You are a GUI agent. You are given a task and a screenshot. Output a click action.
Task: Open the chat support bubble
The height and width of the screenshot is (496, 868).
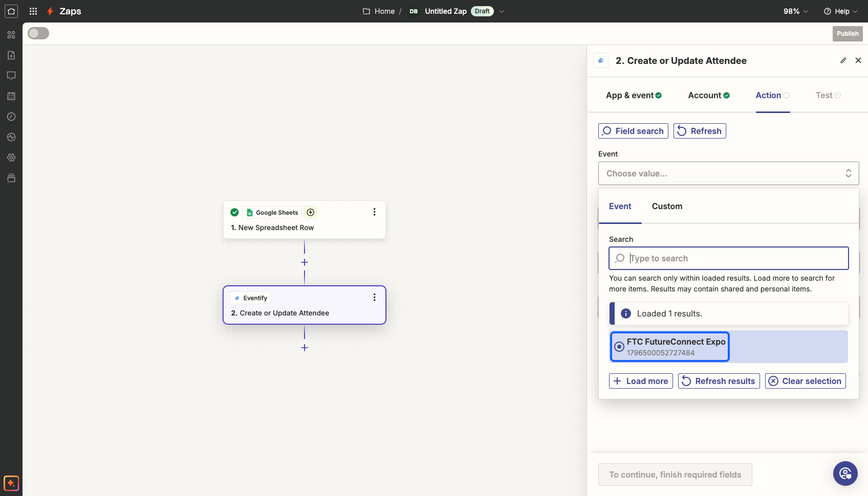(845, 474)
